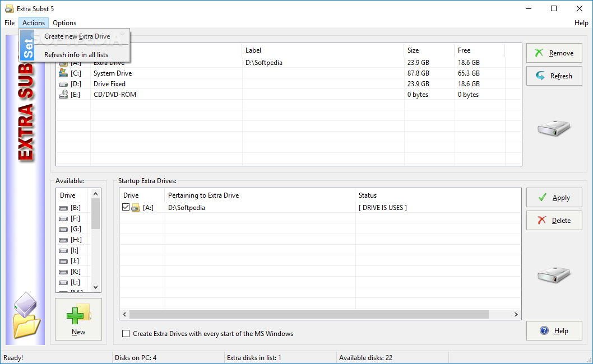Choose Refresh info in all lists
This screenshot has width=593, height=364.
pyautogui.click(x=76, y=55)
